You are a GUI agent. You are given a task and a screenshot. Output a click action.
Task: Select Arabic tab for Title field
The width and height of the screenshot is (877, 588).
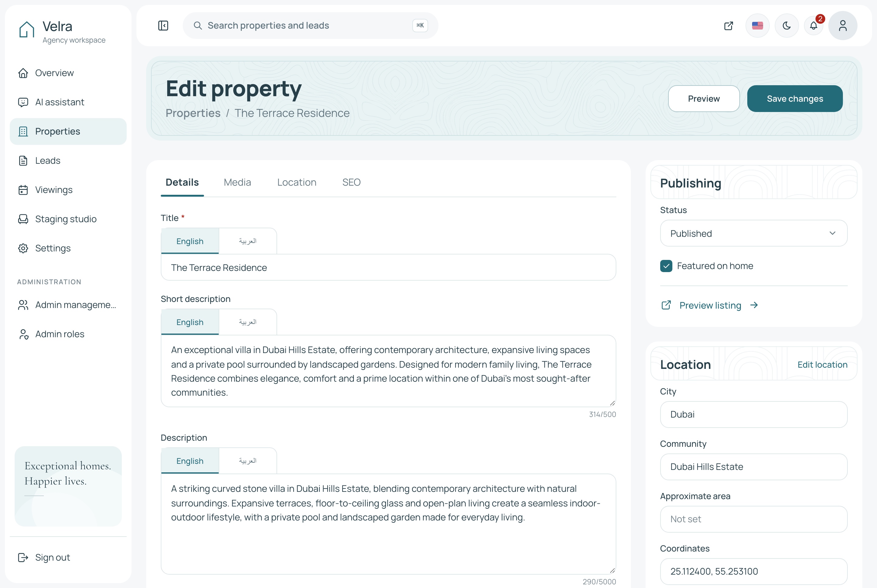tap(248, 241)
